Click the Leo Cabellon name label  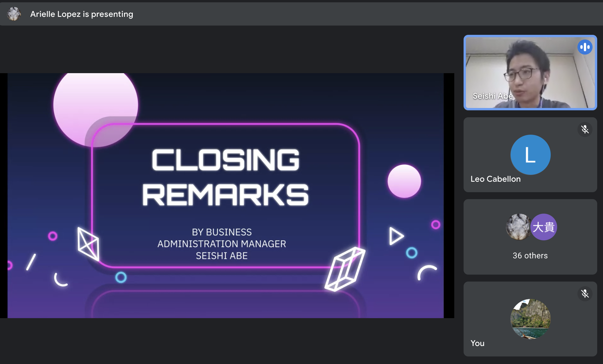[x=496, y=179]
